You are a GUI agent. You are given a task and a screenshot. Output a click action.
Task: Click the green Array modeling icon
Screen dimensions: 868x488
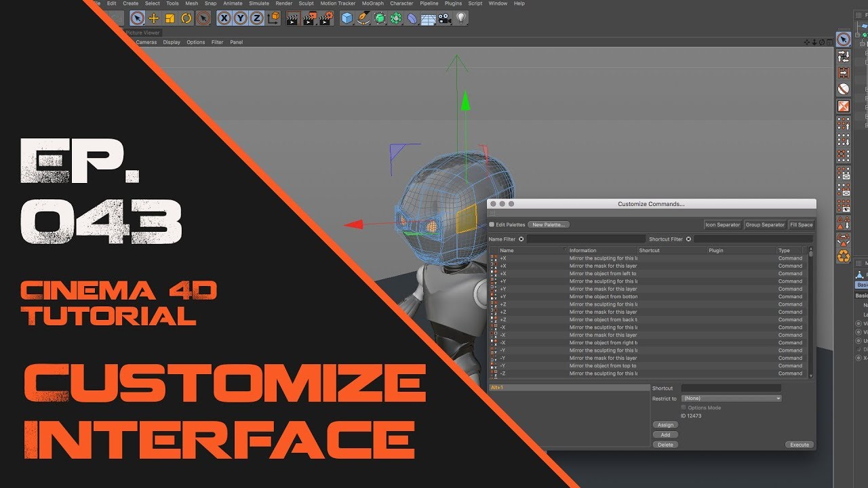click(x=396, y=18)
